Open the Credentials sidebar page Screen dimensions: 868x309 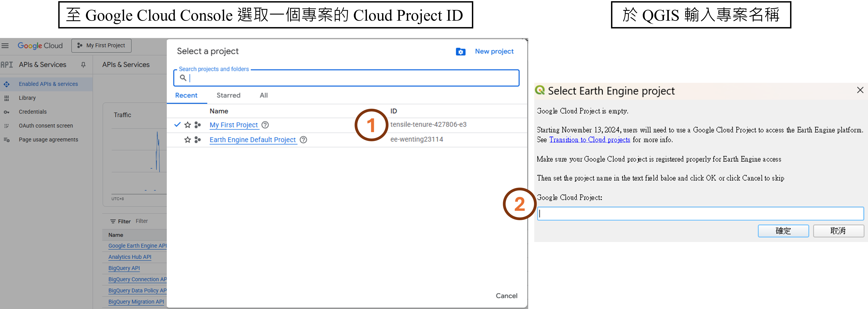[33, 111]
